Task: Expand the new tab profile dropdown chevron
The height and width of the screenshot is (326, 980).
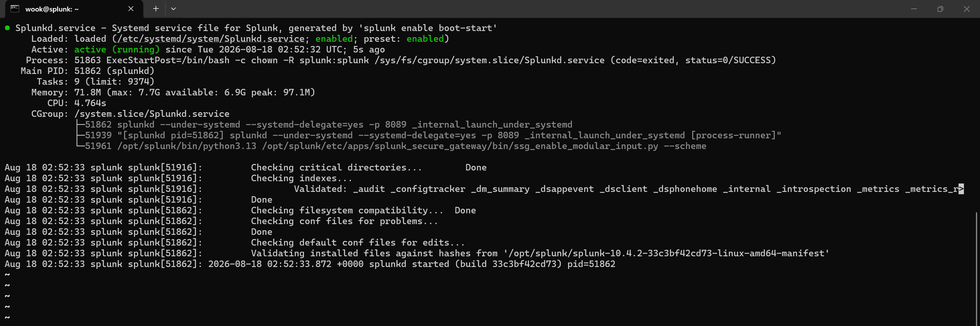Action: coord(173,9)
